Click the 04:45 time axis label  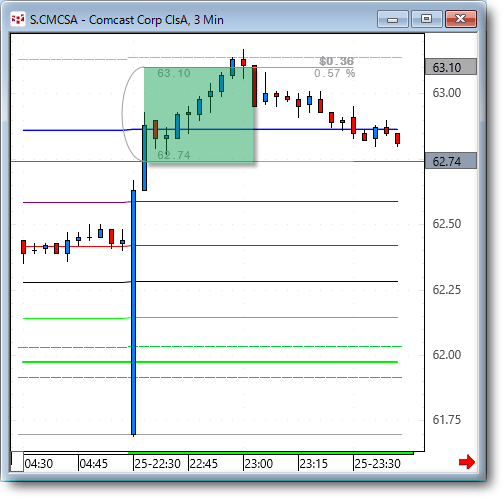pyautogui.click(x=94, y=464)
